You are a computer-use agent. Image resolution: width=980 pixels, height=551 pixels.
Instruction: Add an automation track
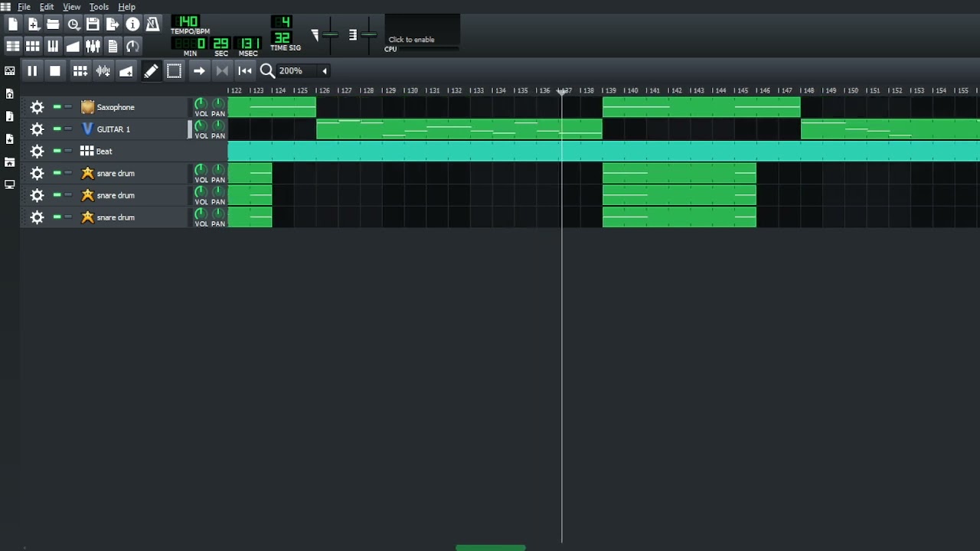[x=126, y=70]
